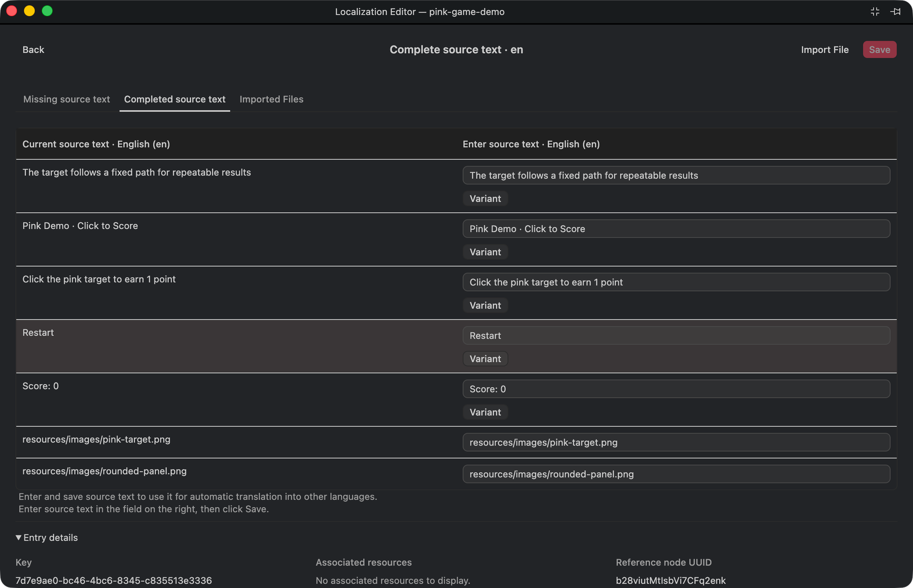Add Variant for pink target point row
This screenshot has height=588, width=913.
coord(485,305)
